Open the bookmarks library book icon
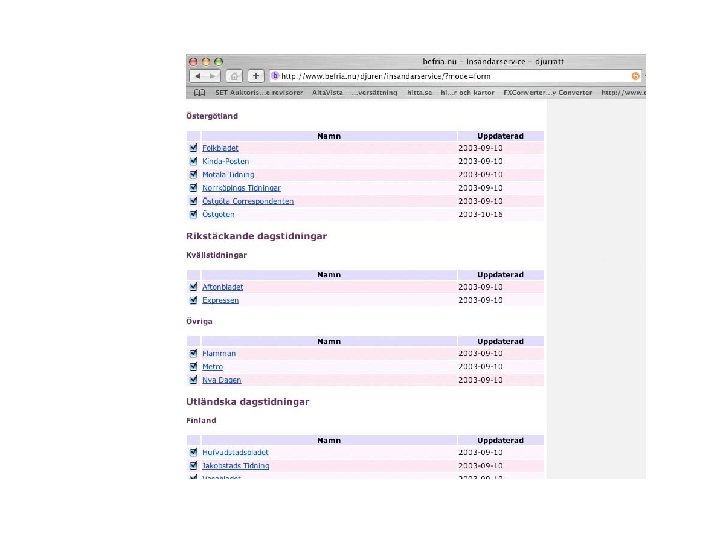This screenshot has width=720, height=540. tap(199, 93)
